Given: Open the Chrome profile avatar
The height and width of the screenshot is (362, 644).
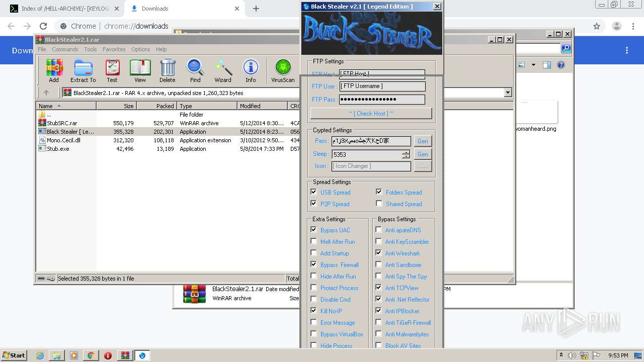Looking at the screenshot, I should point(616,26).
